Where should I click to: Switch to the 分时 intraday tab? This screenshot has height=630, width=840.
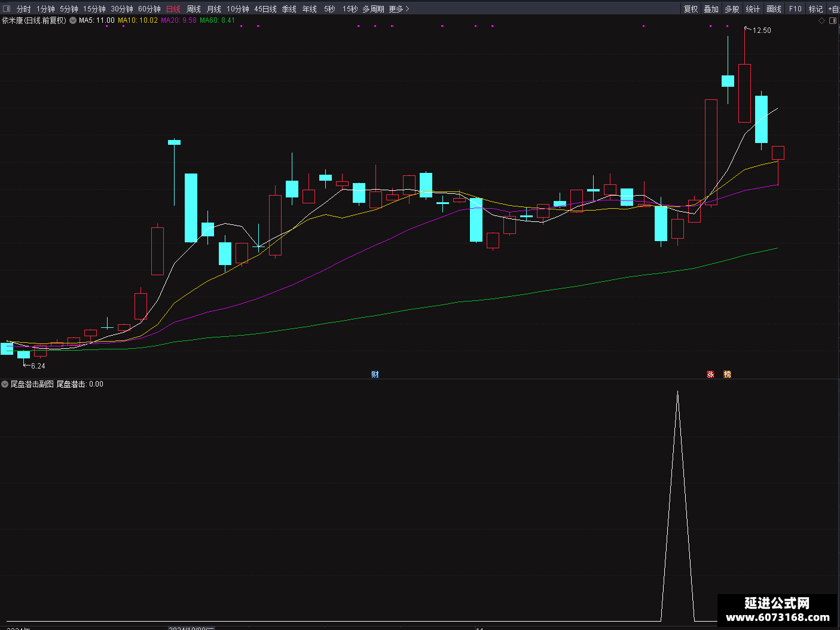(23, 9)
